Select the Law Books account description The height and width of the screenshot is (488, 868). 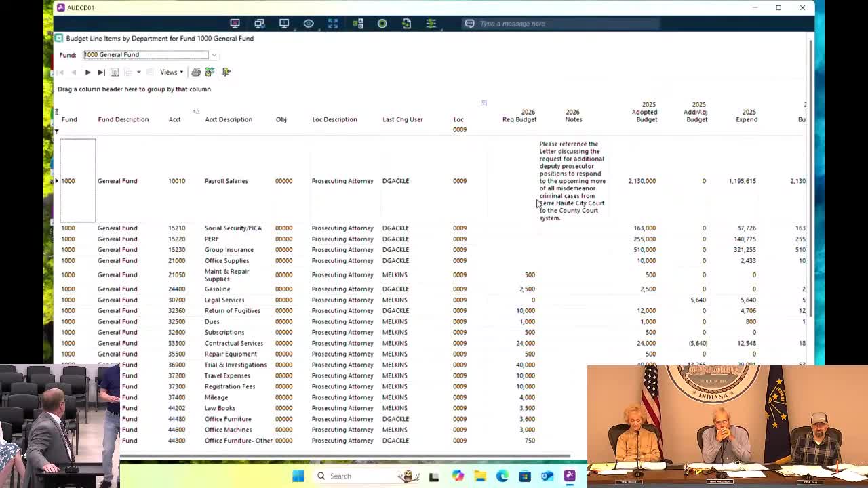point(220,409)
